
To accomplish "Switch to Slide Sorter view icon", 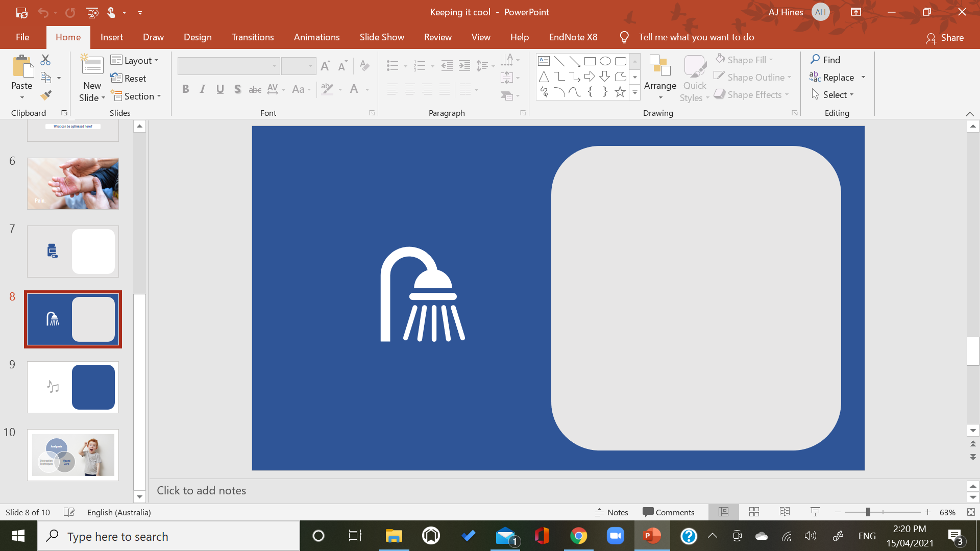I will pyautogui.click(x=754, y=512).
